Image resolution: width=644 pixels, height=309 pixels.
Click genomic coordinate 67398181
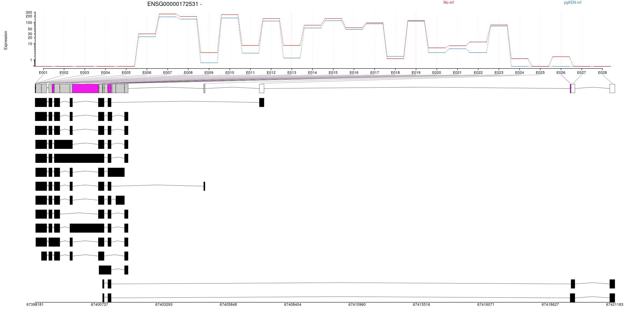pos(35,304)
